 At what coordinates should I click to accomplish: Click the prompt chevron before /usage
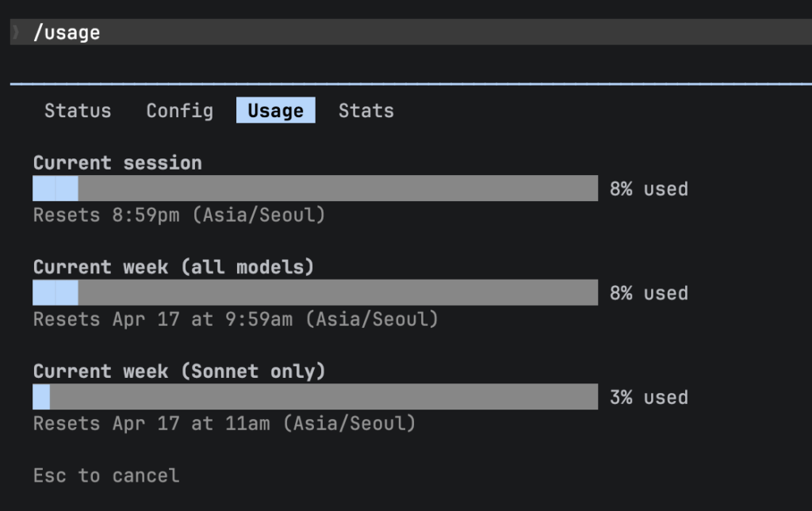(15, 32)
